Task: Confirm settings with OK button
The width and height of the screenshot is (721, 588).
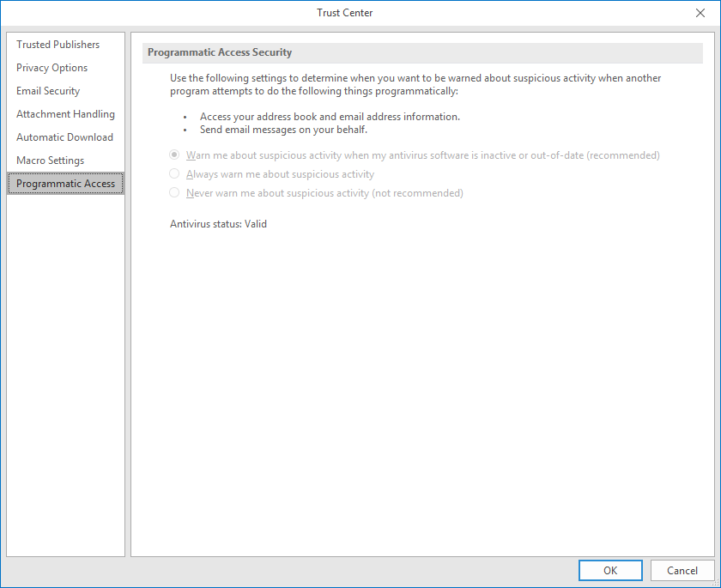Action: tap(610, 571)
